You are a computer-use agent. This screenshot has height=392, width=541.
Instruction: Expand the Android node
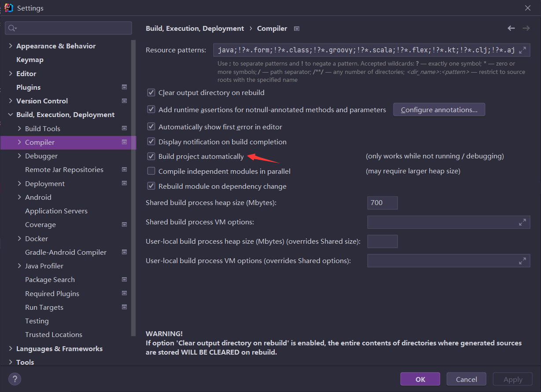click(x=19, y=197)
